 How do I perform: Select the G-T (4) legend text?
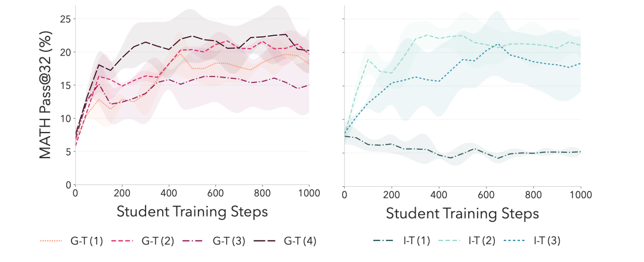302,241
